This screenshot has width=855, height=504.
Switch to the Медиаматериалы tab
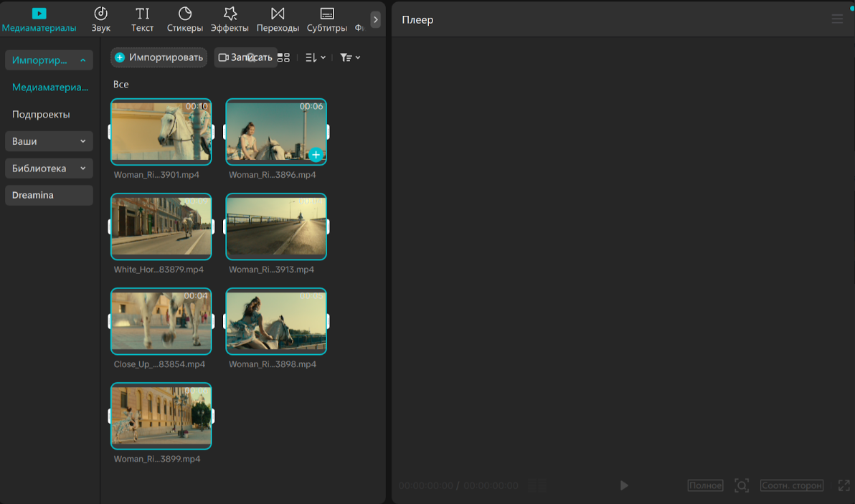click(x=39, y=19)
